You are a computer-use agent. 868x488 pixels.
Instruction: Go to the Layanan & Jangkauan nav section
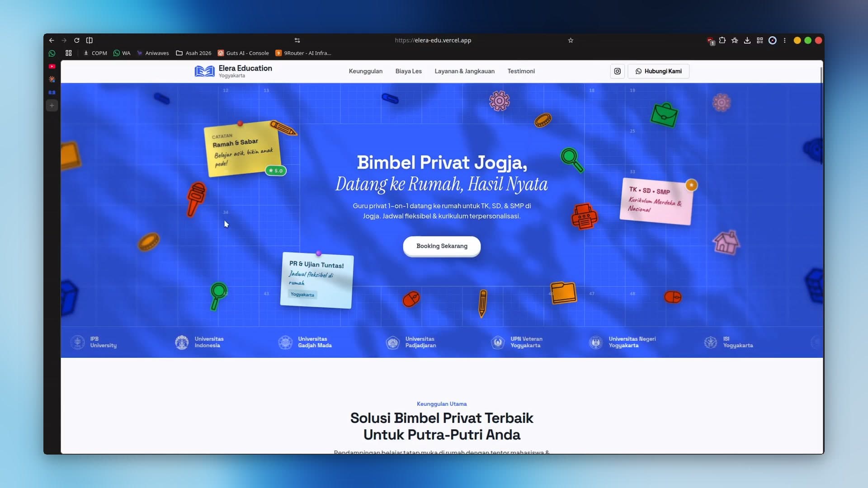tap(464, 71)
